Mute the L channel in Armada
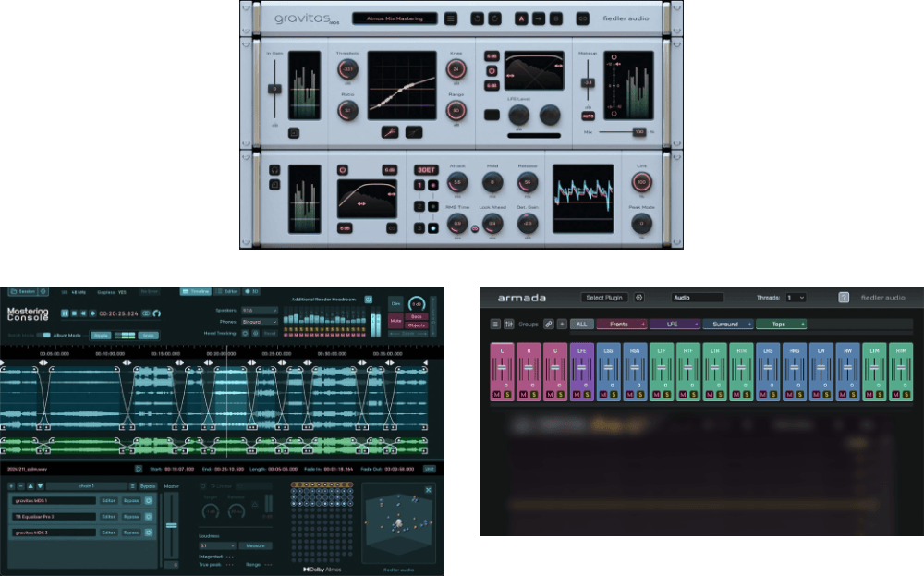This screenshot has height=576, width=924. [496, 394]
